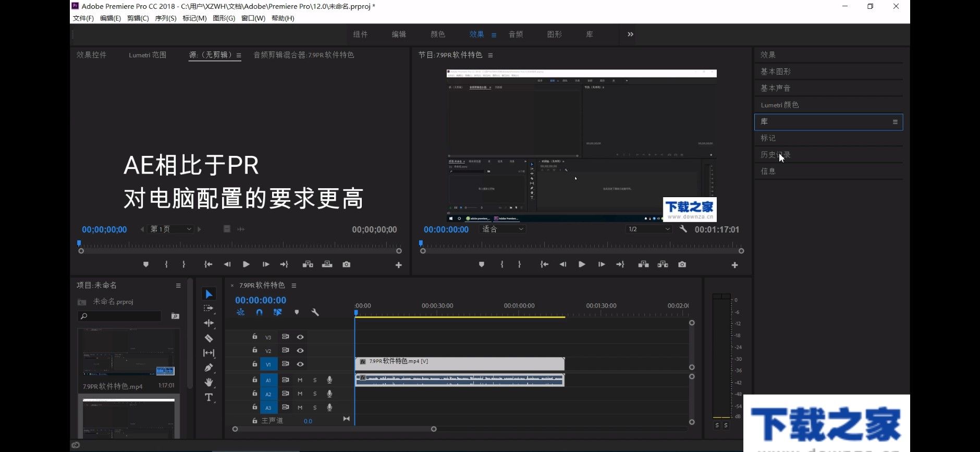Select the Ripple Edit tool

click(209, 323)
